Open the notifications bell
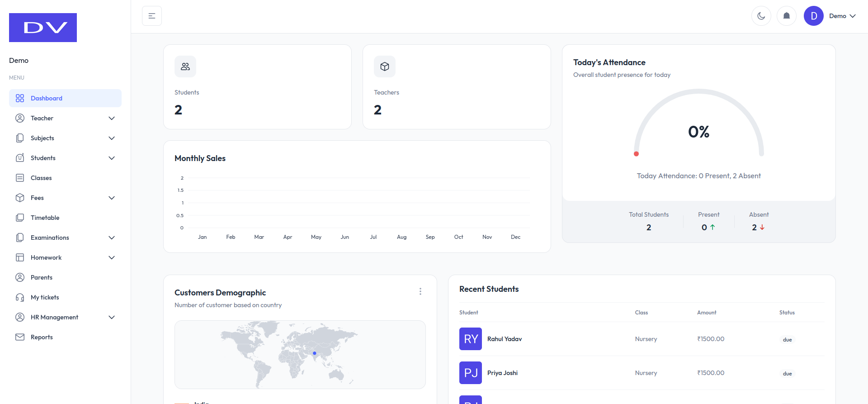 coord(787,16)
